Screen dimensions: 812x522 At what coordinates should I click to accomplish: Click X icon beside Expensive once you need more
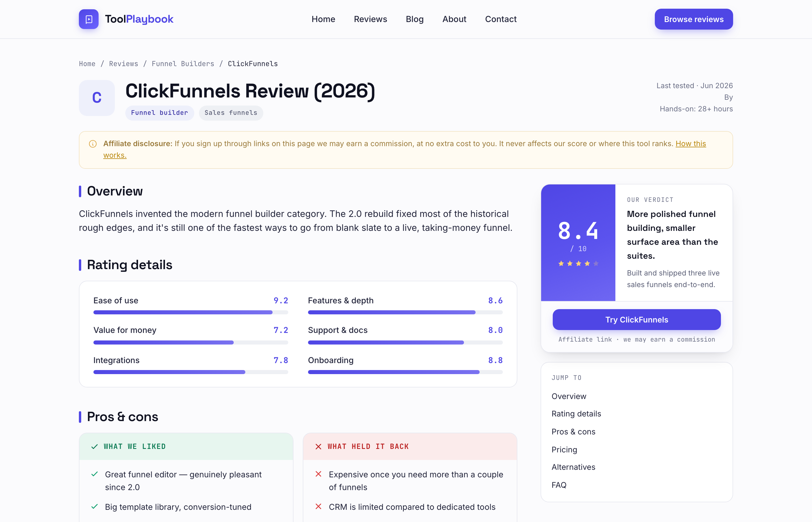coord(318,474)
